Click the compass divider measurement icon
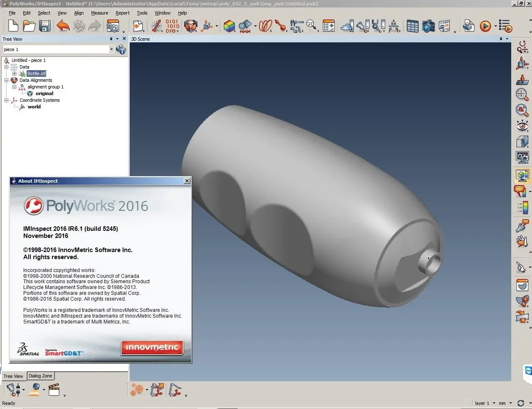Screen dimensions: 532x409 394,26
